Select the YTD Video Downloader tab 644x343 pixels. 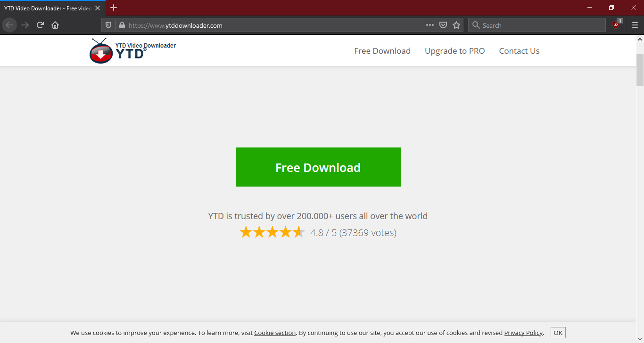(47, 8)
